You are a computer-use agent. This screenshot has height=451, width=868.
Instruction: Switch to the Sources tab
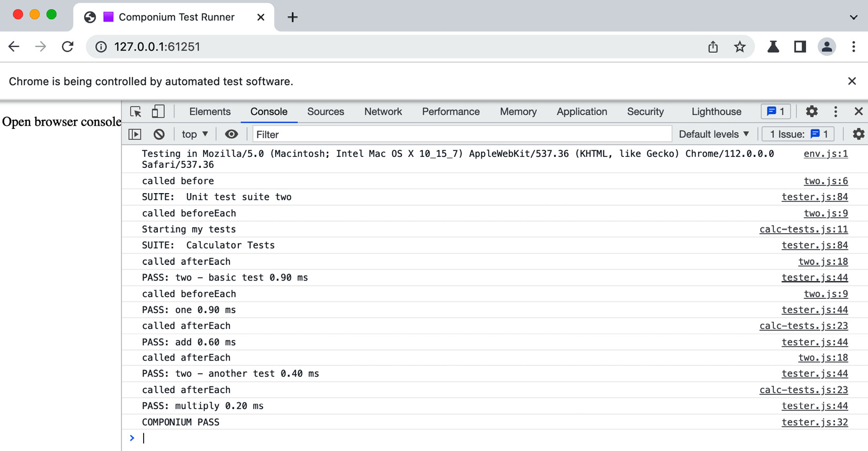point(326,112)
